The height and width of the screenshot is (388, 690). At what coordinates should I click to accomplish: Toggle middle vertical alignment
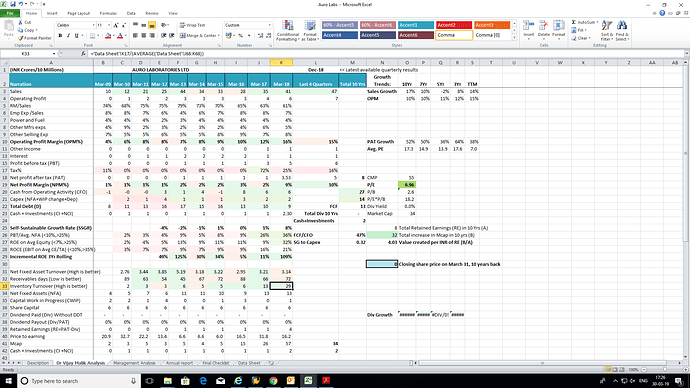(143, 26)
